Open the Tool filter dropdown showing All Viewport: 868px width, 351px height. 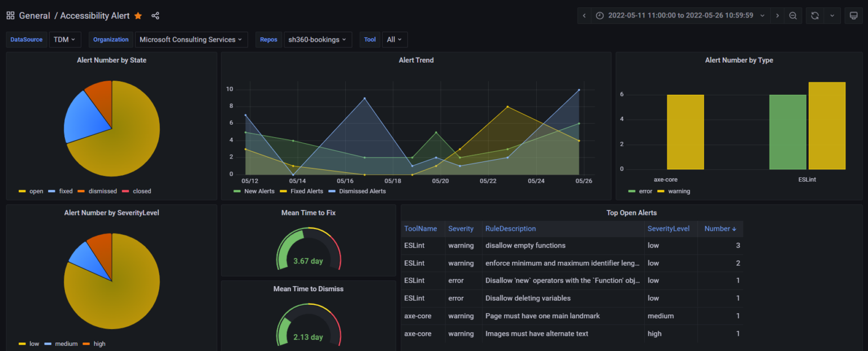click(x=394, y=40)
